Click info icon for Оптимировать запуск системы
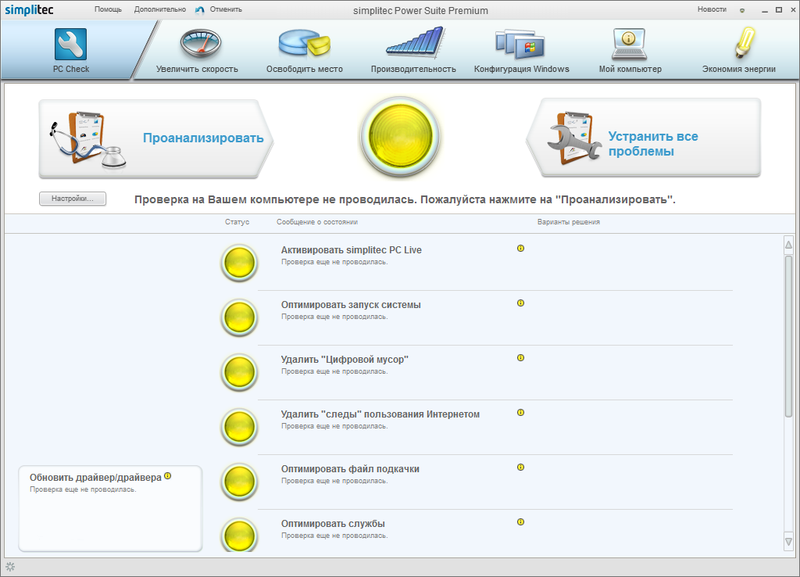Screen dimensions: 800x577 520,303
